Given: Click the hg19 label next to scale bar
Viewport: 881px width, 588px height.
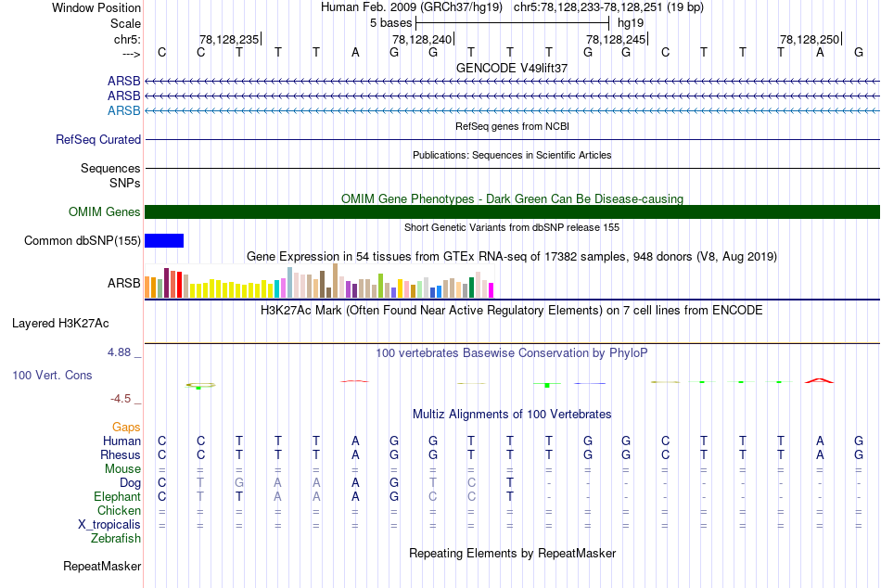Looking at the screenshot, I should pos(631,23).
